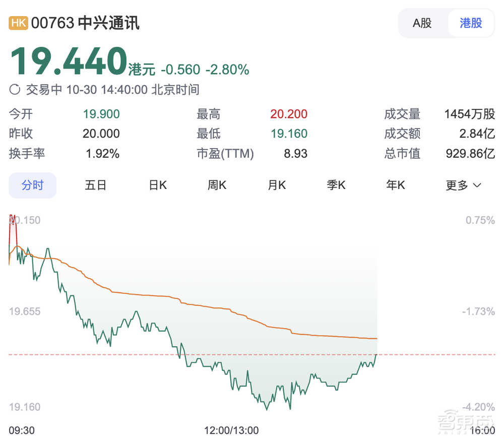Select the 分时 chart tab

coord(32,185)
